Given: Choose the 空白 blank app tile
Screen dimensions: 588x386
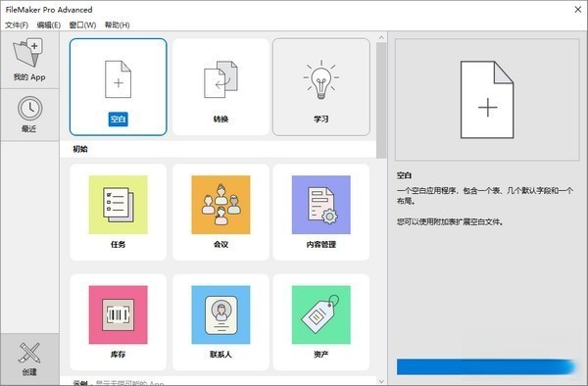Looking at the screenshot, I should [x=119, y=87].
